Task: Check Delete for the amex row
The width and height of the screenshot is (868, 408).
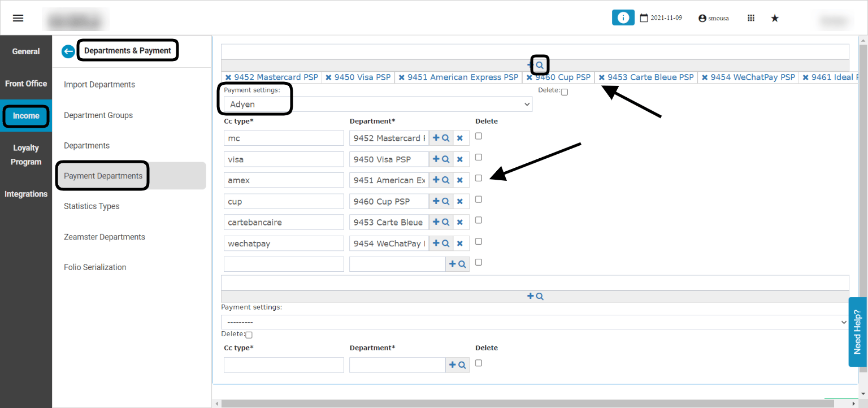Action: pos(479,178)
